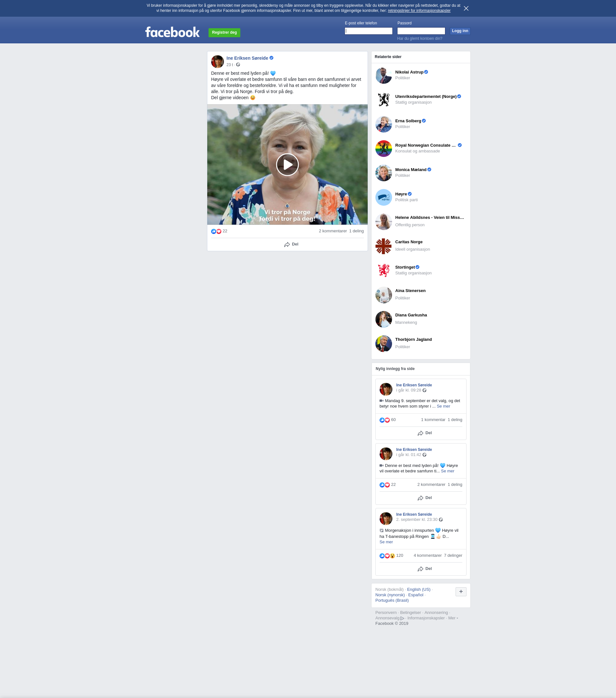The height and width of the screenshot is (698, 616).
Task: Open 7 delinger on 2. september post
Action: (453, 556)
